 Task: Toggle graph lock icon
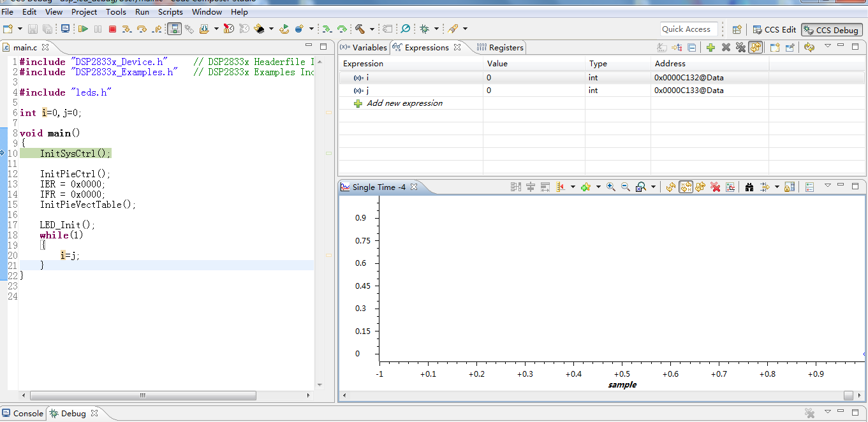click(790, 187)
